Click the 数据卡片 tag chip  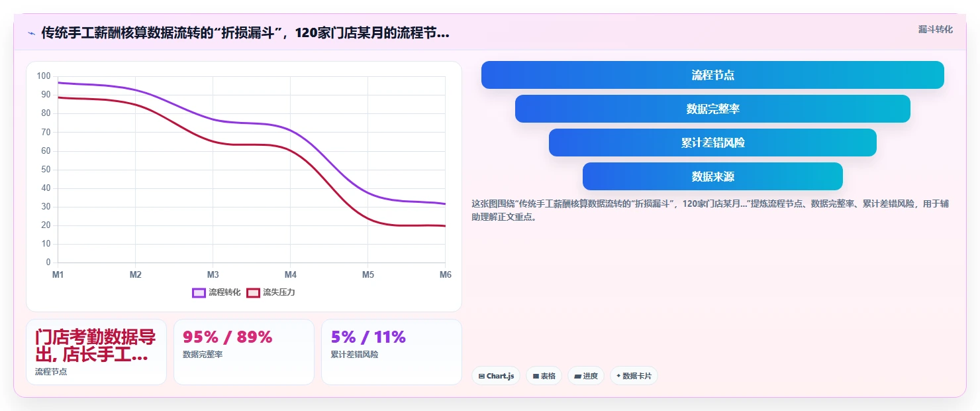tap(634, 376)
